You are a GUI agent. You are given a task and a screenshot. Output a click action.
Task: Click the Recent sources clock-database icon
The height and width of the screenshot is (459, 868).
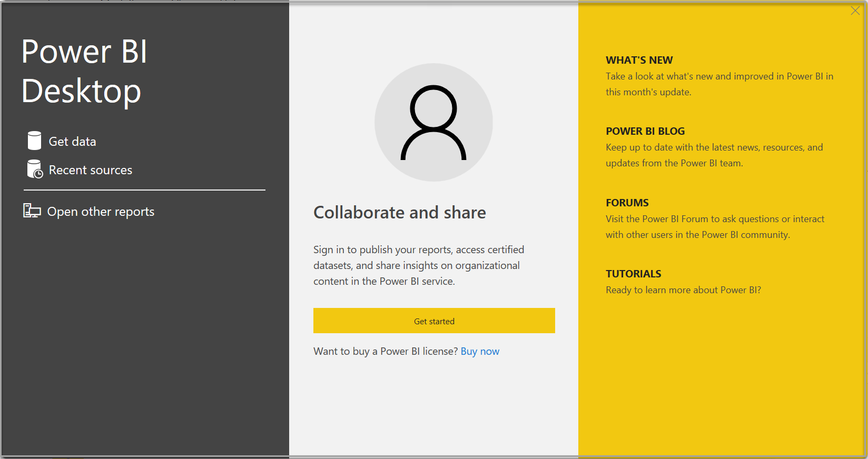[35, 169]
